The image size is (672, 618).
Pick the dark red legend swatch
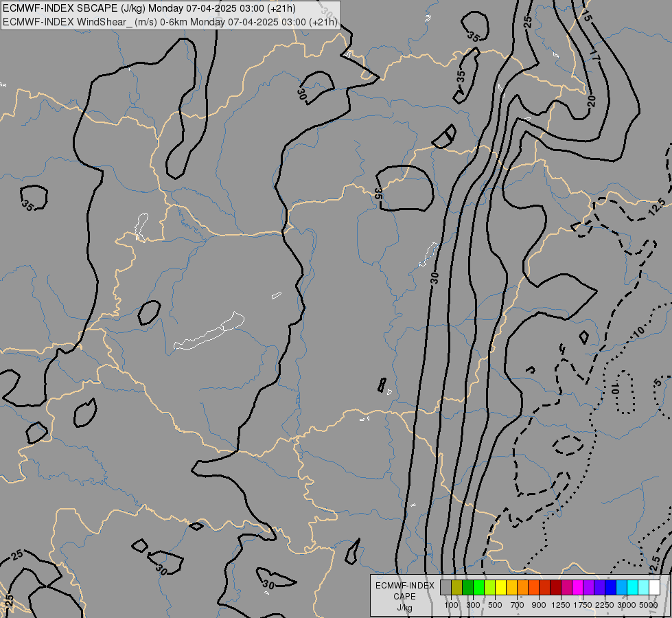tap(555, 587)
